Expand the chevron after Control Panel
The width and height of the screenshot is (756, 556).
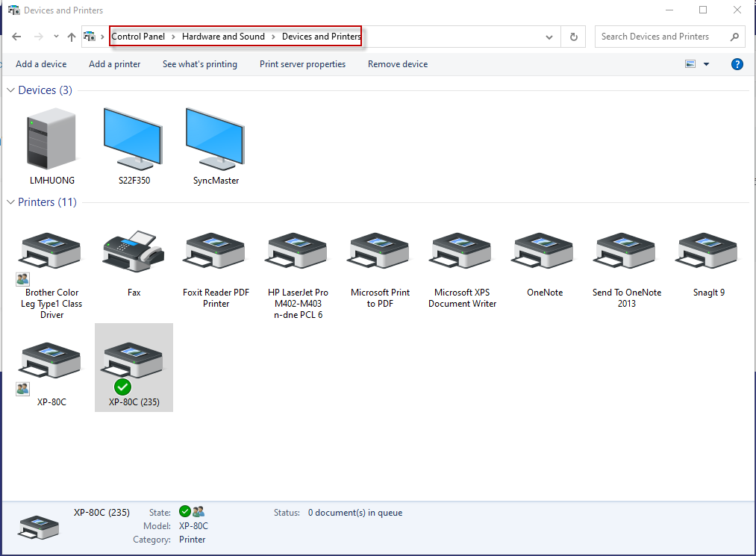click(173, 37)
